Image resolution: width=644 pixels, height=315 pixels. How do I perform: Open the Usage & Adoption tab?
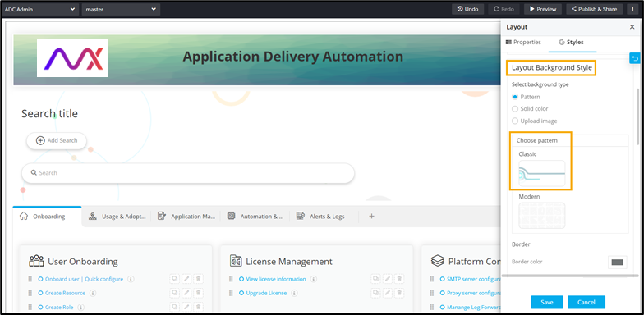pos(117,217)
